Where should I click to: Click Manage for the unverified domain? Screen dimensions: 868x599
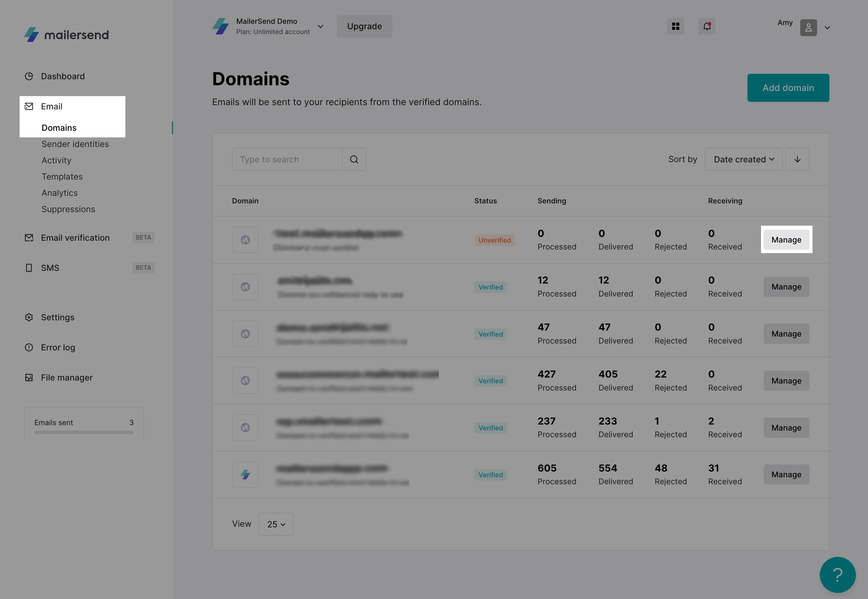tap(786, 240)
